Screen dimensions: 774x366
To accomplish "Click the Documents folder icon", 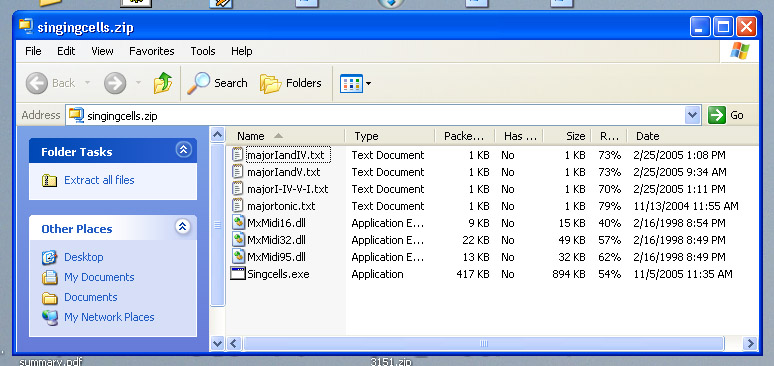I will (x=49, y=297).
